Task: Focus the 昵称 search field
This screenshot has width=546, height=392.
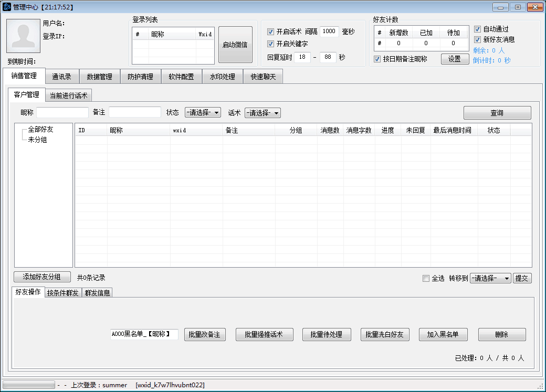Action: point(62,112)
